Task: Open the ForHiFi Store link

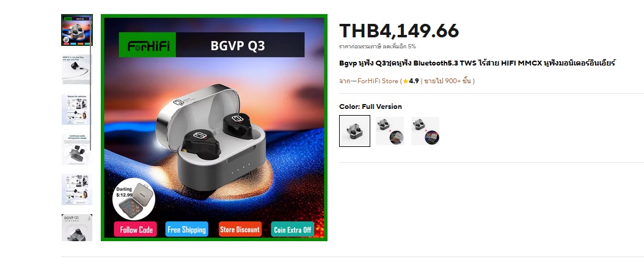Action: coord(378,81)
